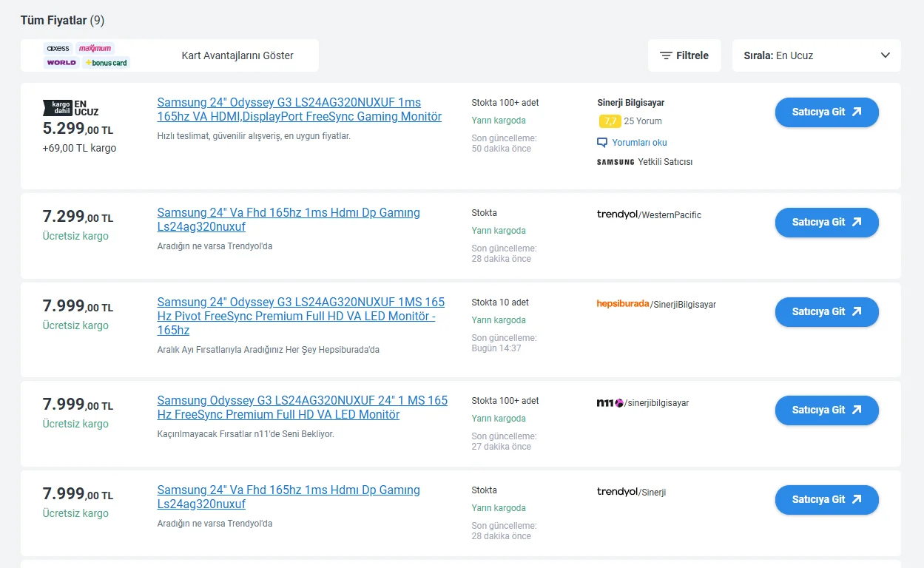
Task: Click the Maximum card logo
Action: [x=95, y=48]
